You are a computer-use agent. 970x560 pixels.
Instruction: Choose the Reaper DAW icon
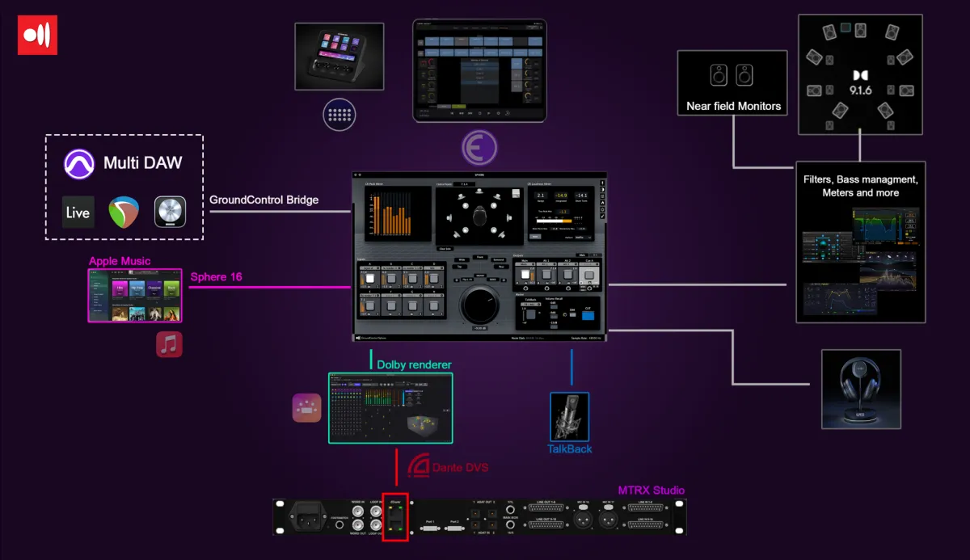tap(124, 212)
